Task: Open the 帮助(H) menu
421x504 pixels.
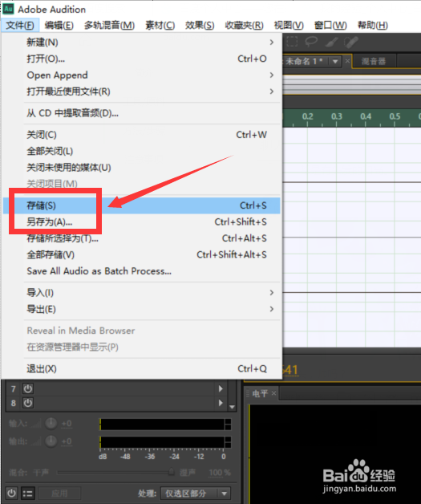Action: (373, 25)
